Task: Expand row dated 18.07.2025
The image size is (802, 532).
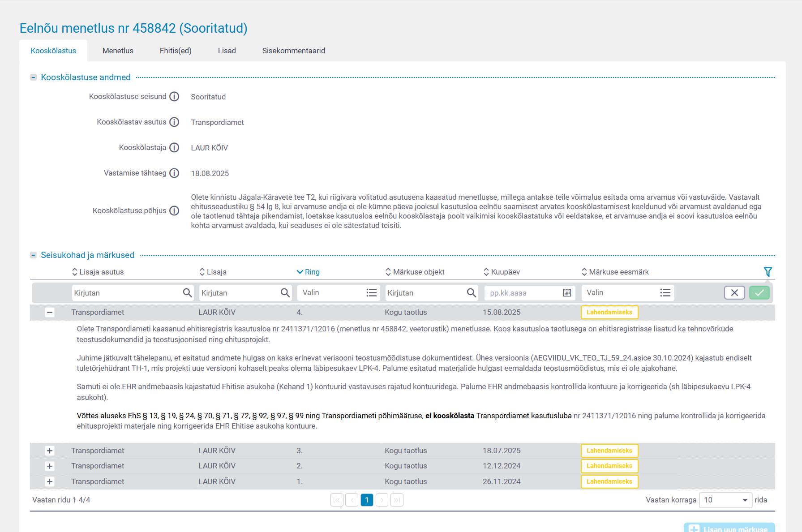Action: point(50,451)
